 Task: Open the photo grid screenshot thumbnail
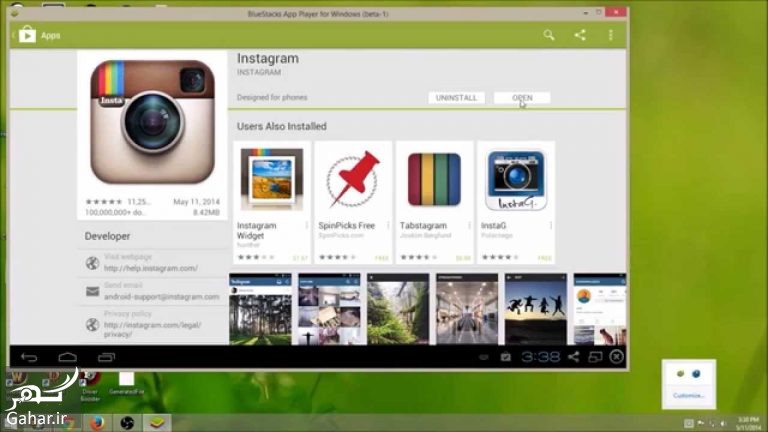tap(329, 309)
